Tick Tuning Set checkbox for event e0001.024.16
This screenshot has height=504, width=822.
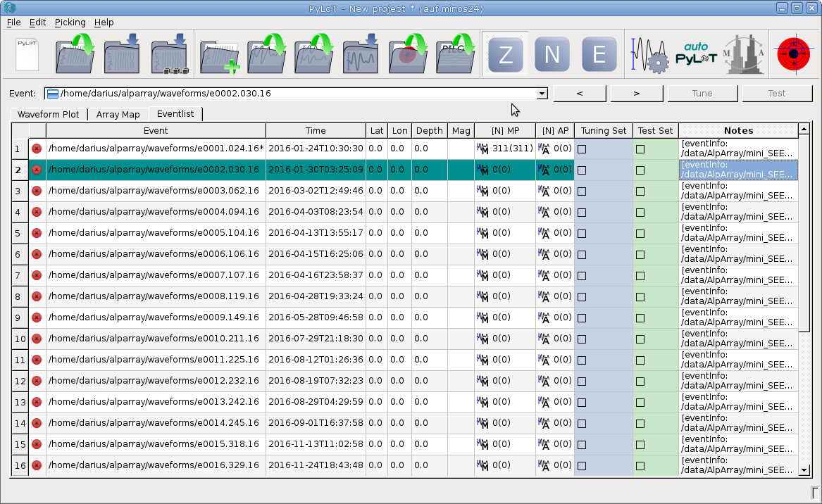[582, 149]
